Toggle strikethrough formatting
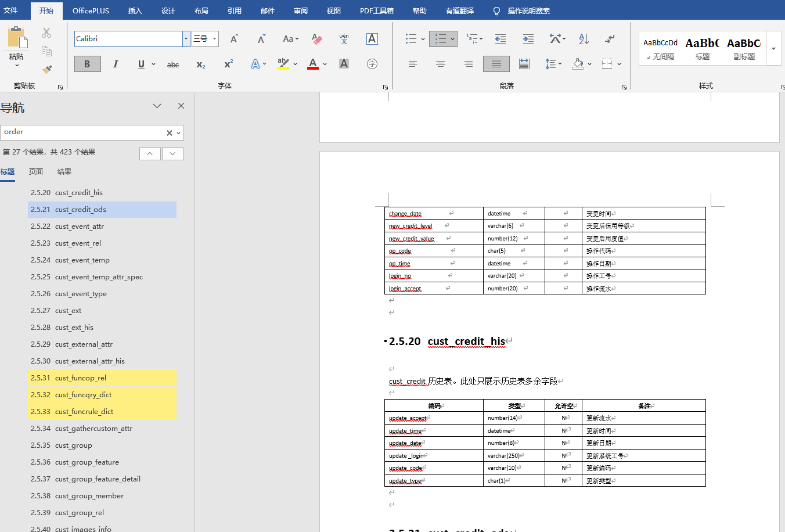Image resolution: width=785 pixels, height=532 pixels. 173,64
